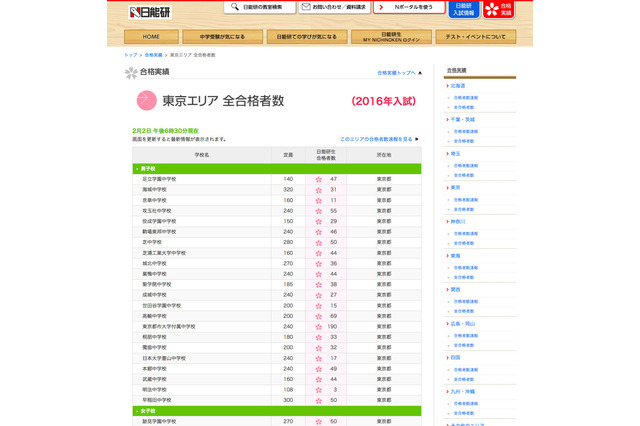Click the sakura icon in the 跡見学園中学校 row
This screenshot has width=640, height=426.
click(319, 422)
